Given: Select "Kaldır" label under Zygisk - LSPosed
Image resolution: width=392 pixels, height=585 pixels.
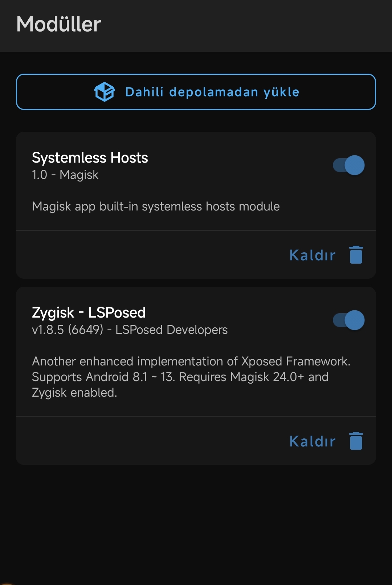Looking at the screenshot, I should [x=313, y=441].
